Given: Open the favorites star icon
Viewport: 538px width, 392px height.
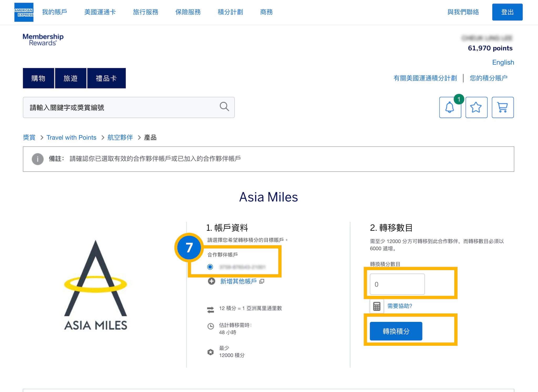Looking at the screenshot, I should point(476,107).
